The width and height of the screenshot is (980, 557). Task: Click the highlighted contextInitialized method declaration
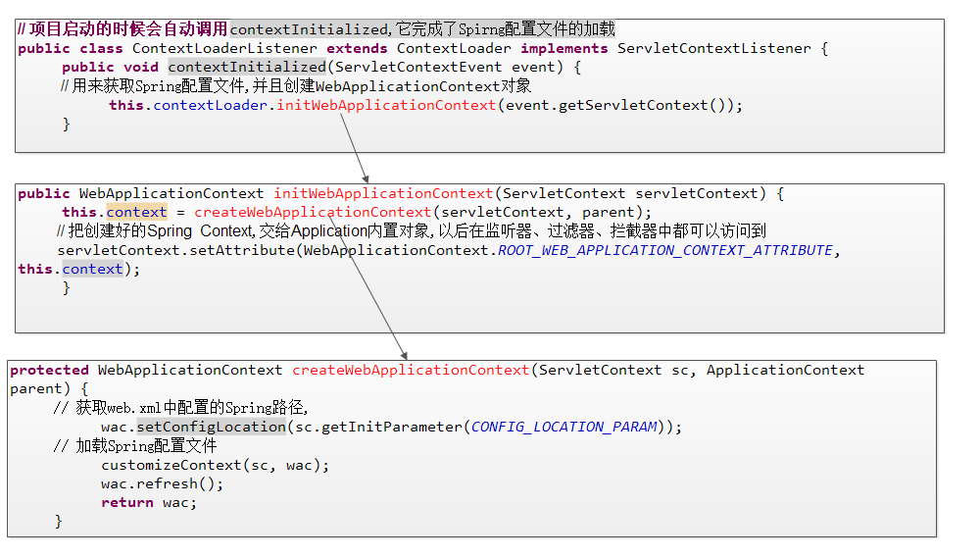click(x=247, y=67)
